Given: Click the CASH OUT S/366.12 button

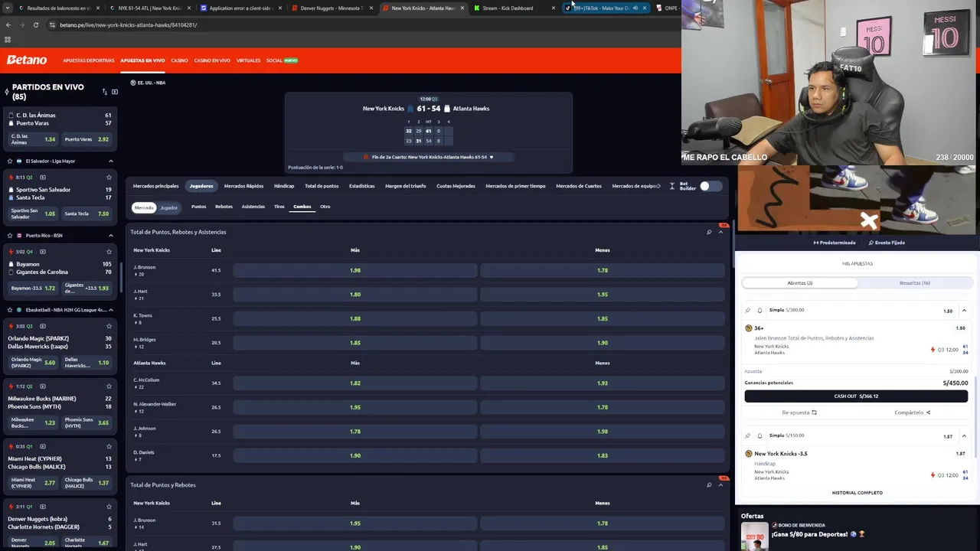Looking at the screenshot, I should tap(856, 396).
